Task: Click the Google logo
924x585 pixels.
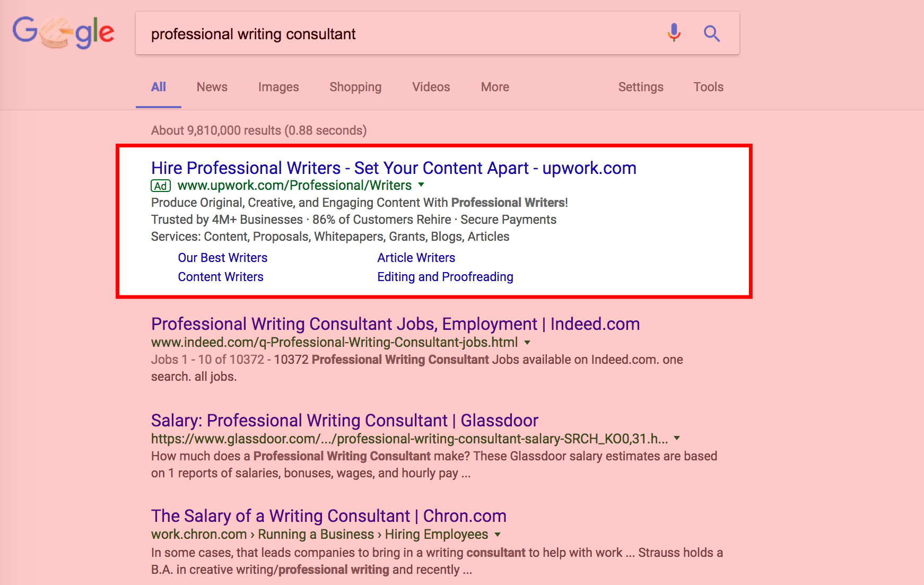Action: (x=63, y=32)
